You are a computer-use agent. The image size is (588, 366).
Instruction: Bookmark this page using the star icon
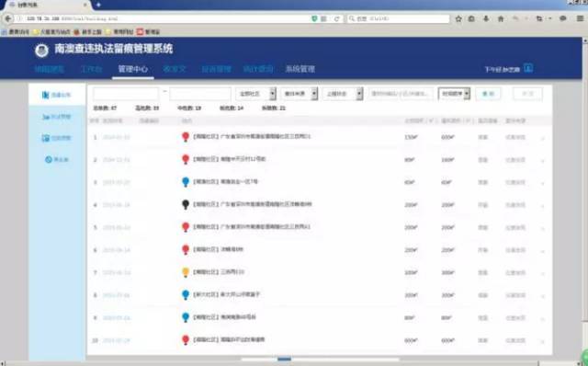click(458, 18)
